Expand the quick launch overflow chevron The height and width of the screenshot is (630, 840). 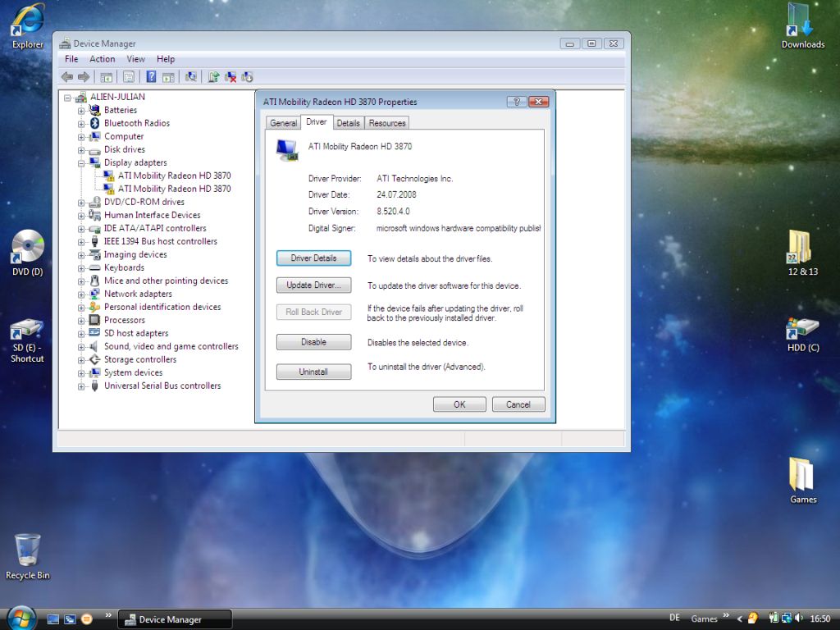[108, 615]
